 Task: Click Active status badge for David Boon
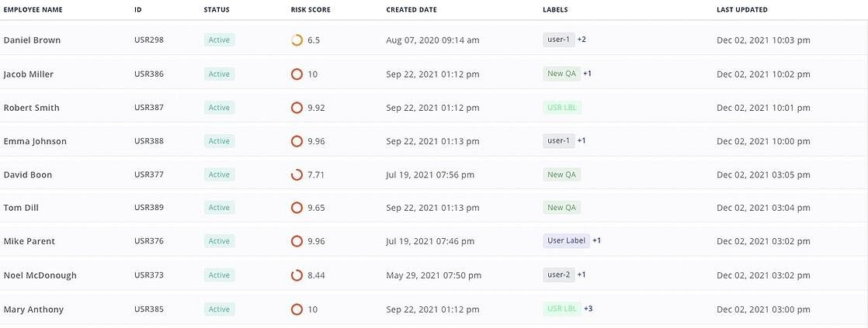pyautogui.click(x=219, y=174)
